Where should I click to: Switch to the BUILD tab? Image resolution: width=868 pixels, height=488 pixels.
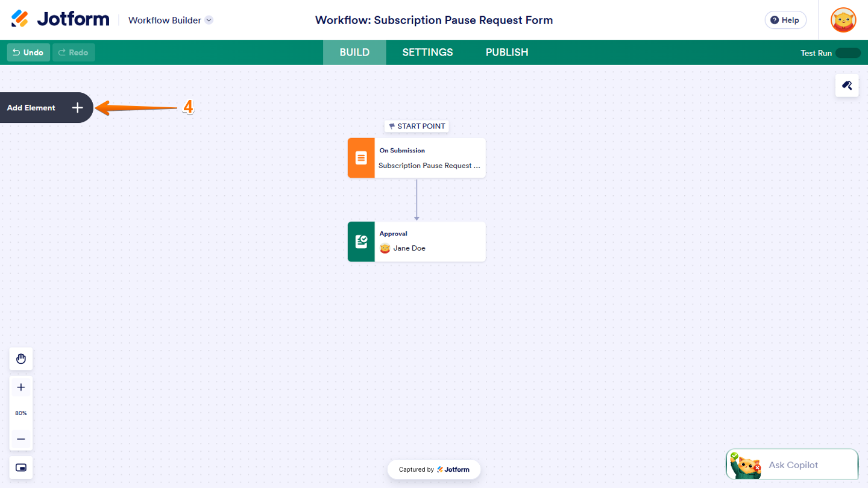(354, 52)
